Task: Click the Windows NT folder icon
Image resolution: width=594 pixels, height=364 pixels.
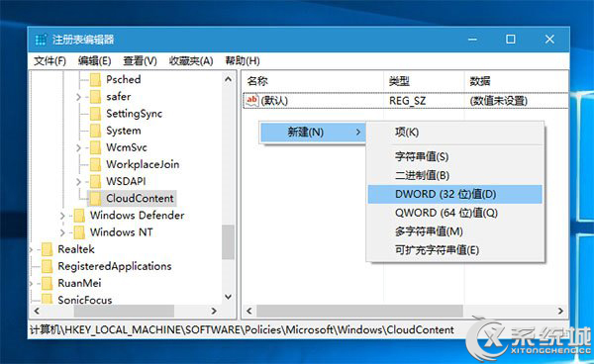Action: [x=79, y=231]
